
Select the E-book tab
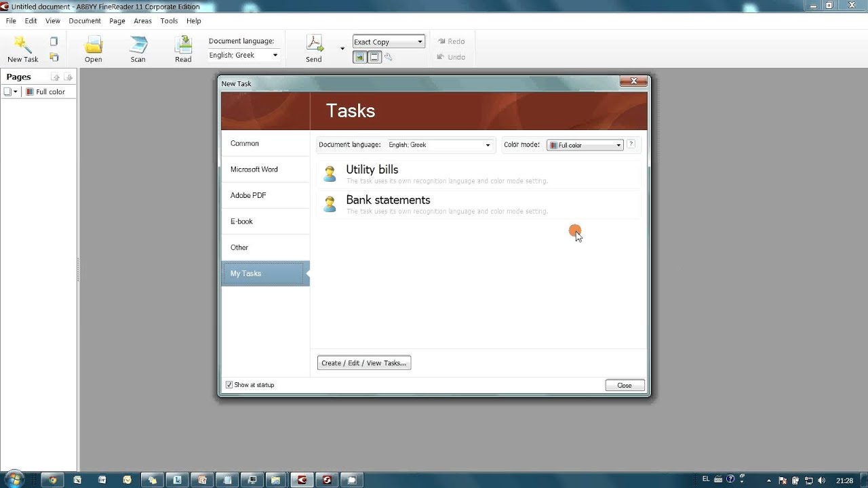pos(265,222)
